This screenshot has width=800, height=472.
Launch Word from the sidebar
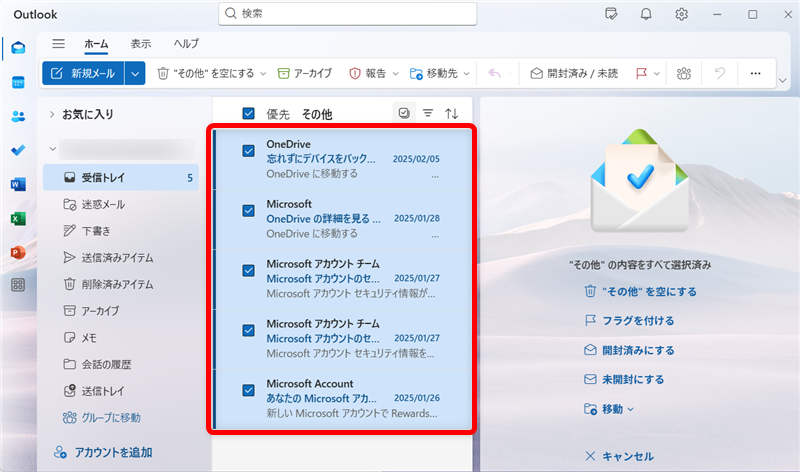pyautogui.click(x=18, y=184)
